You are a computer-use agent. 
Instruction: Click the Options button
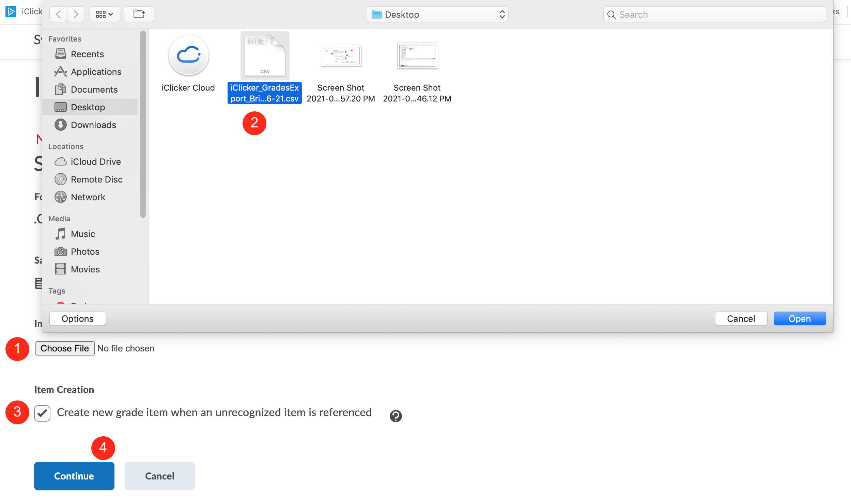[78, 318]
